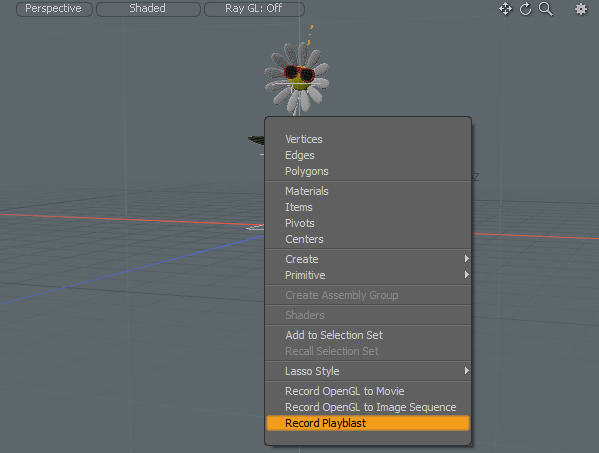Open the Perspective view type dropdown
This screenshot has height=453, width=599.
click(54, 8)
